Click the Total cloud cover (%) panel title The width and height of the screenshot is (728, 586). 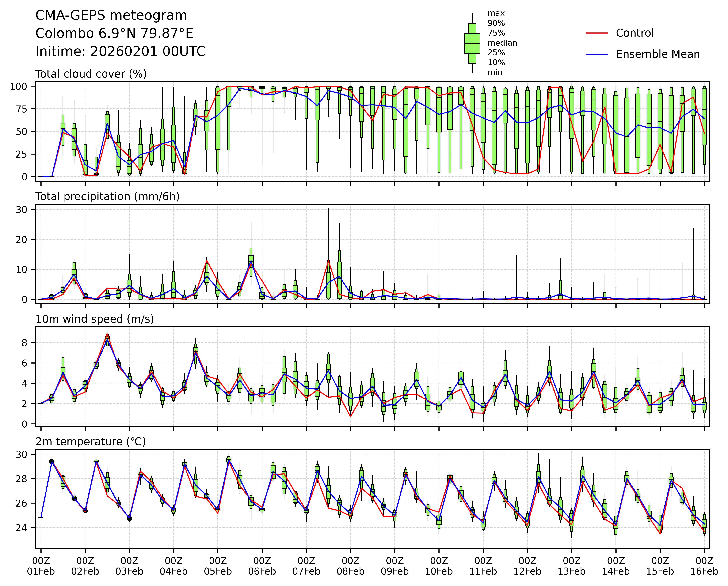pos(91,74)
